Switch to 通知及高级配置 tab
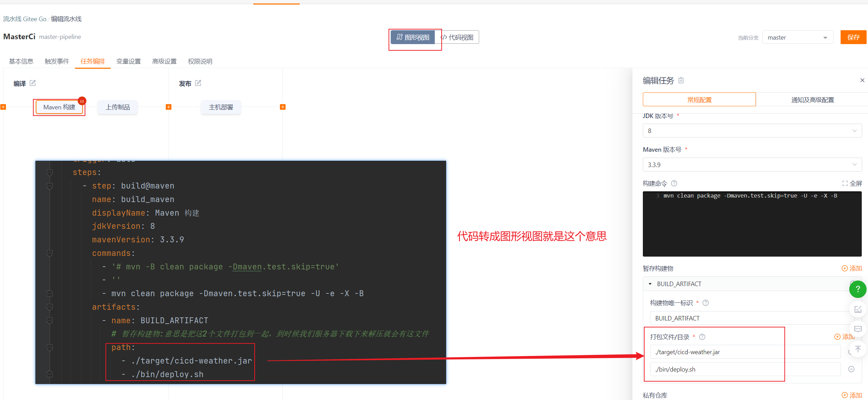Screen dimensions: 868x400 (x=812, y=100)
